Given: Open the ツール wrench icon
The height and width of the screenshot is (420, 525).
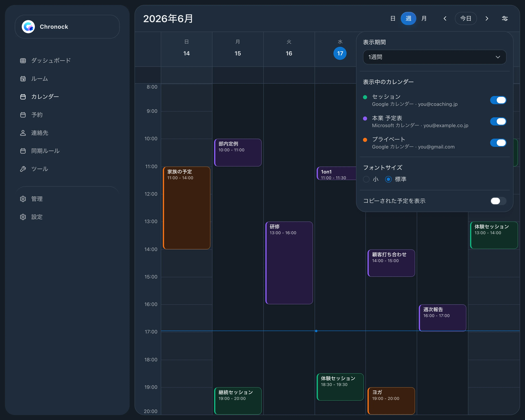Looking at the screenshot, I should tap(23, 169).
